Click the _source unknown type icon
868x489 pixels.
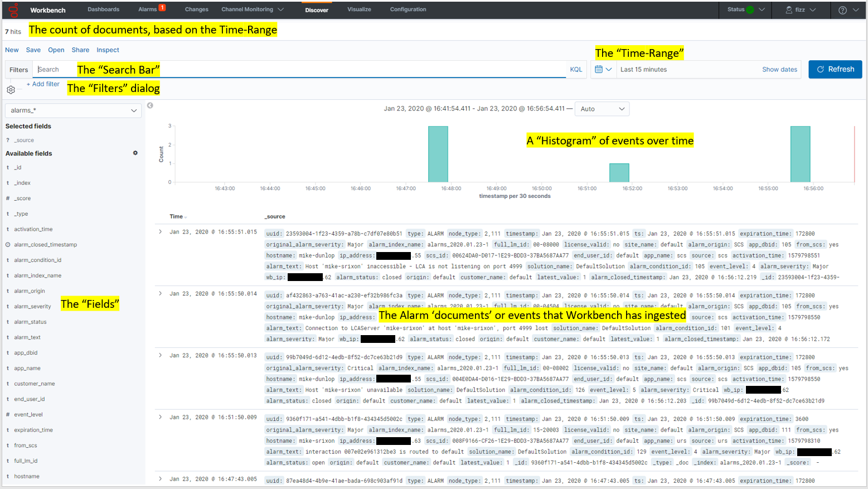tap(8, 141)
